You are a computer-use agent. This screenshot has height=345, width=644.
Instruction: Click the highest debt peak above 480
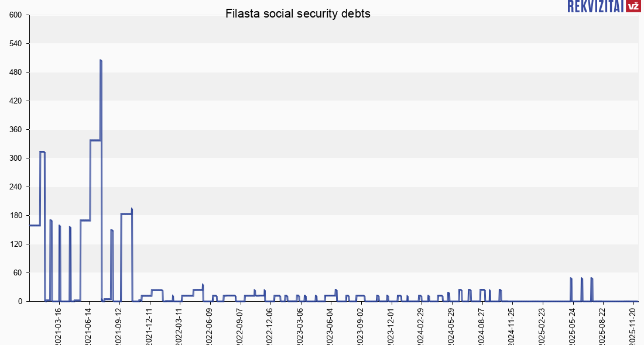pyautogui.click(x=101, y=61)
